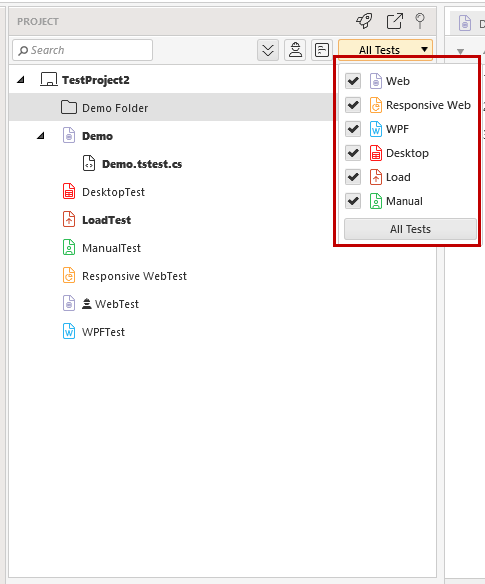Viewport: 485px width, 584px height.
Task: Click the person marker beside WebTest
Action: [x=86, y=304]
